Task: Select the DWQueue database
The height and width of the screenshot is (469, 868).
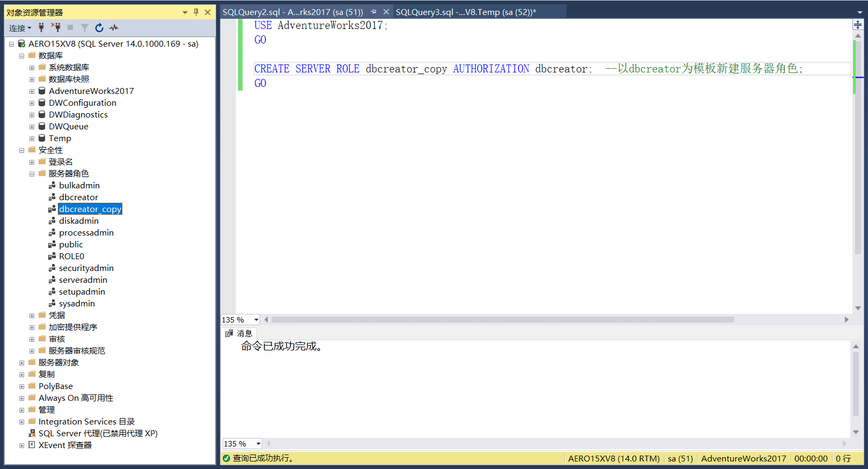Action: [69, 126]
